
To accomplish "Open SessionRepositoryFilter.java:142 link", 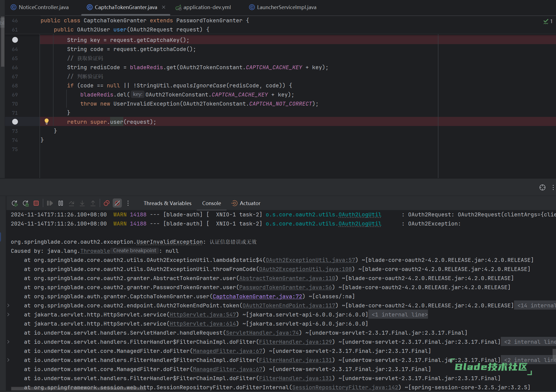I will pos(345,387).
